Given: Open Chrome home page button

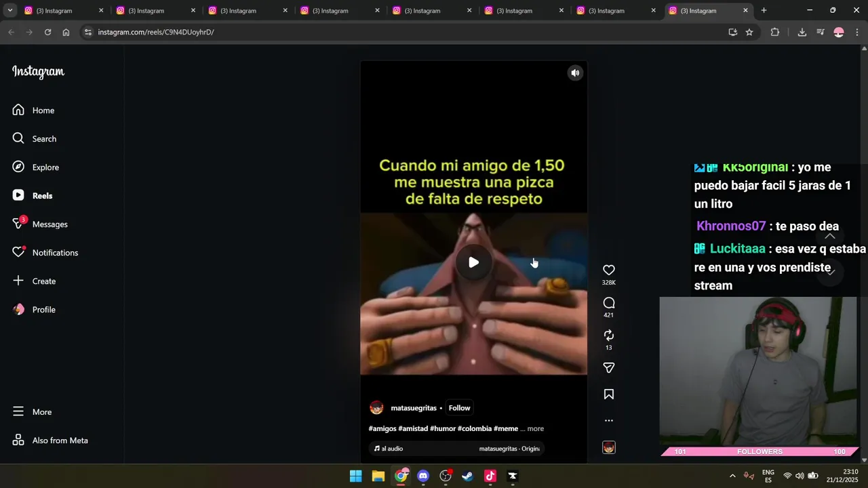Looking at the screenshot, I should [66, 32].
